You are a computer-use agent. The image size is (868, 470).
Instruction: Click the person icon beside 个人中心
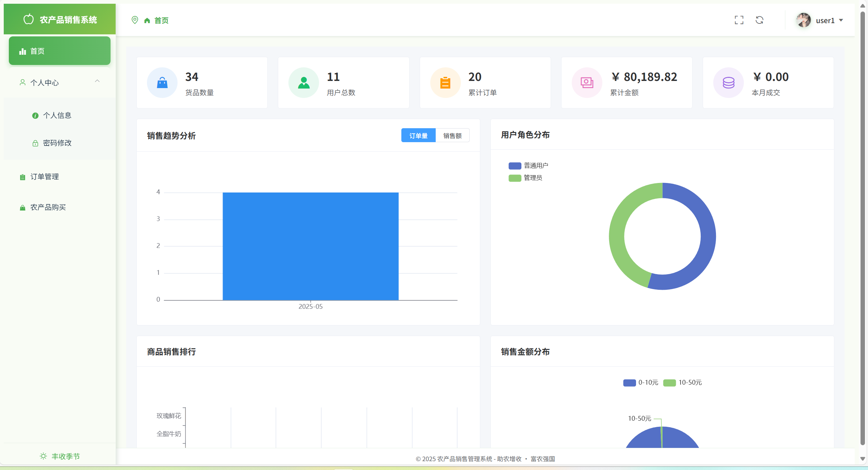(22, 82)
